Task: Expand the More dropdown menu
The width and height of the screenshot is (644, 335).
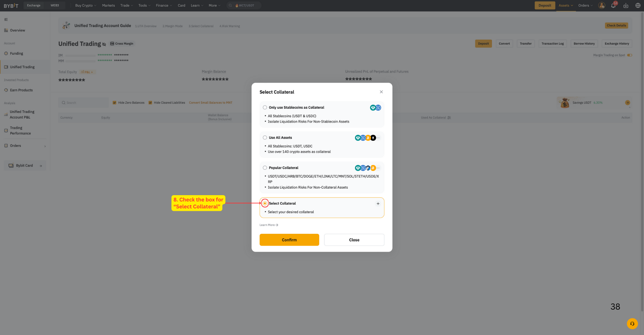Action: point(214,5)
